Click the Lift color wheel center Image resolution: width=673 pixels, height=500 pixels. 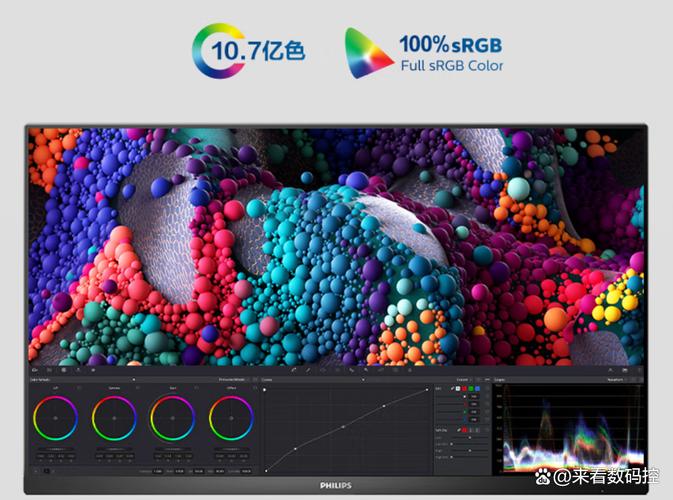click(56, 417)
